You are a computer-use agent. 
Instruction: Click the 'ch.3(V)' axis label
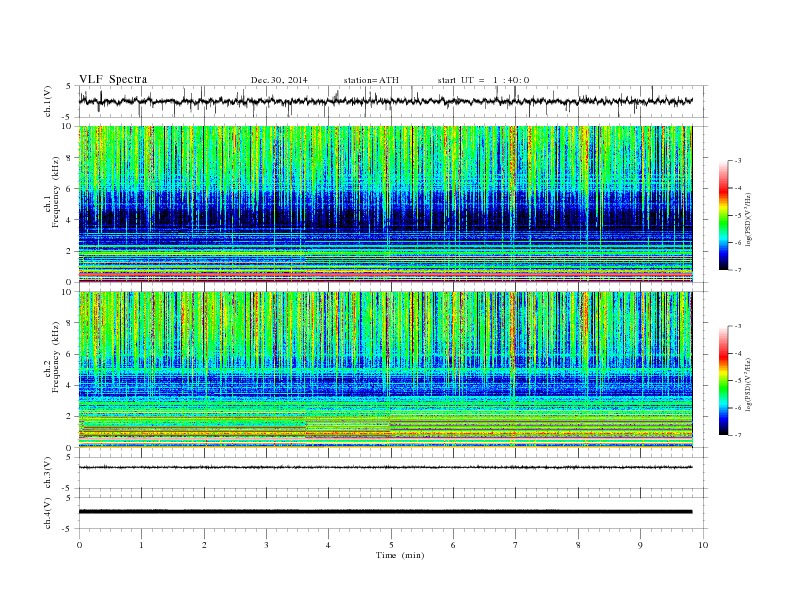pos(48,473)
